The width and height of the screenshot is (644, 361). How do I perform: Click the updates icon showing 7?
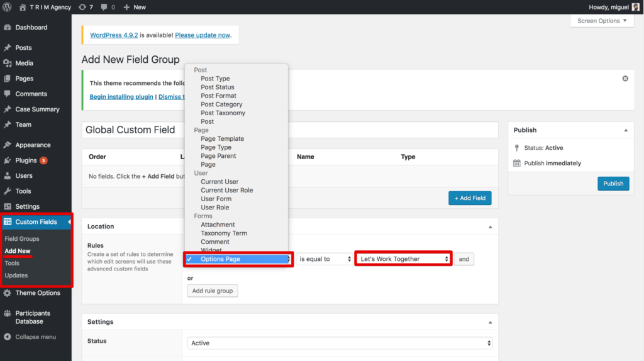point(82,7)
